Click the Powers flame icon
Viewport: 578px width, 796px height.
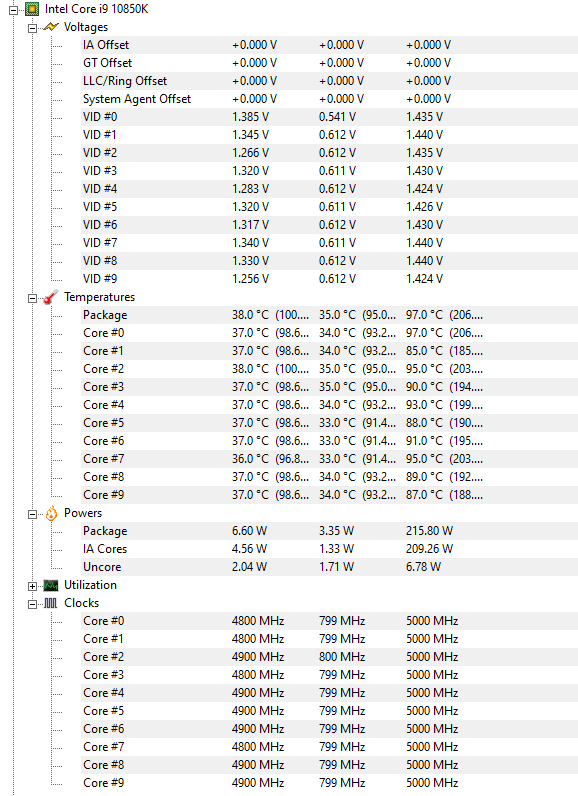pos(51,513)
